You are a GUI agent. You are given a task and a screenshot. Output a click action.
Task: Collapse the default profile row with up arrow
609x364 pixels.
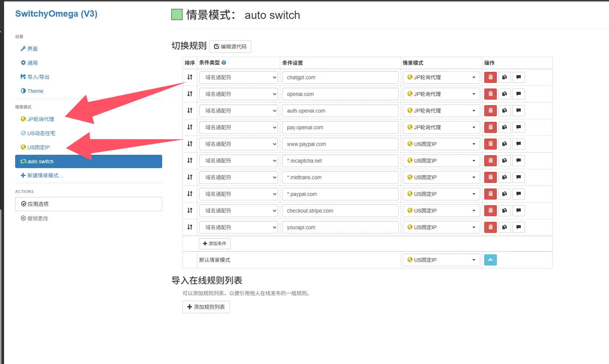pos(491,260)
